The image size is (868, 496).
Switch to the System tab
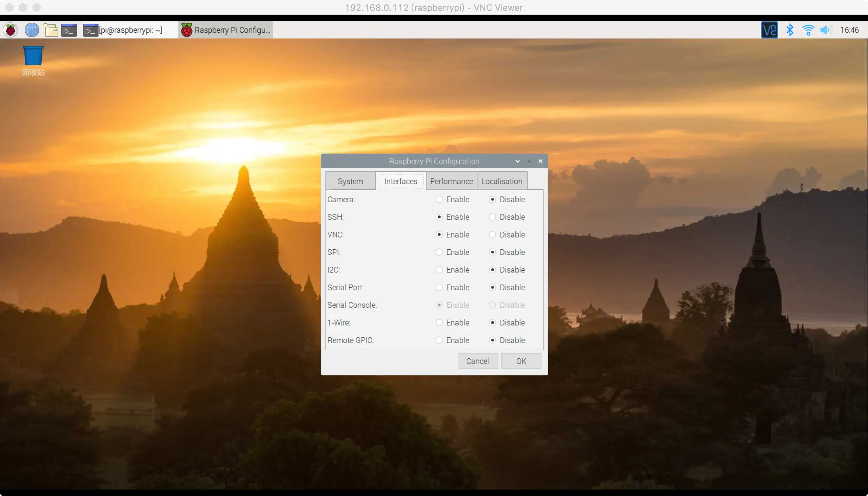tap(350, 181)
